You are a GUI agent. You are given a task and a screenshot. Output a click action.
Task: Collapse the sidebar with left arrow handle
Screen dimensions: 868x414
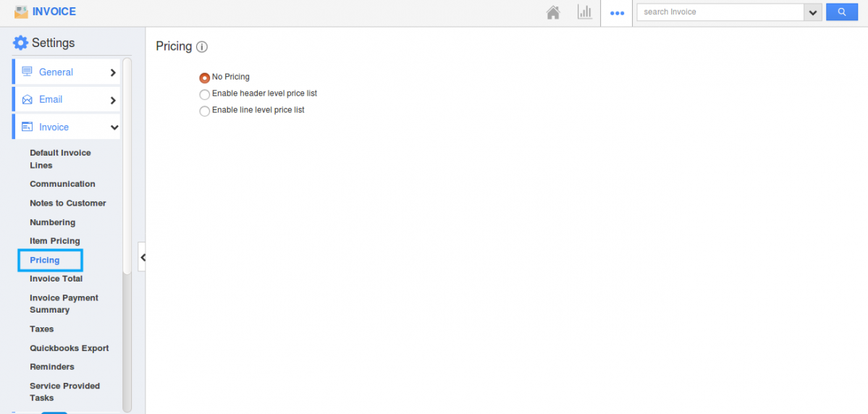[x=142, y=257]
